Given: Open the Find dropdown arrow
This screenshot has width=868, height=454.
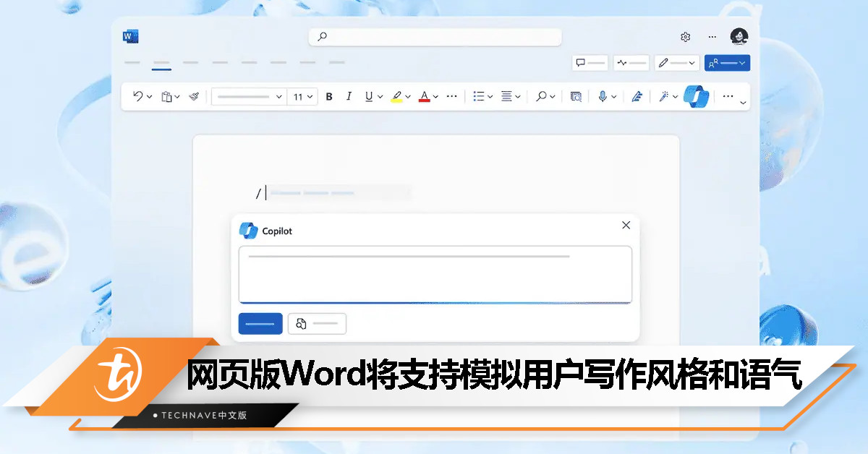Looking at the screenshot, I should click(553, 97).
